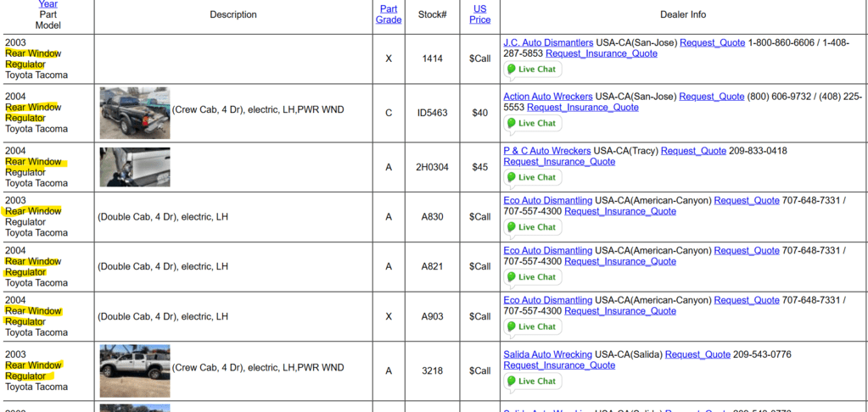Sort by Part Grade header link

point(389,14)
